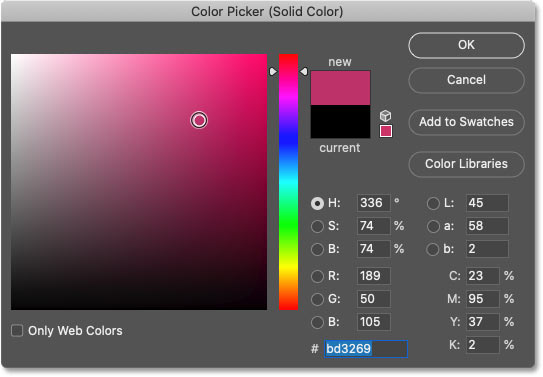Select the Lab b radio button

(x=433, y=249)
